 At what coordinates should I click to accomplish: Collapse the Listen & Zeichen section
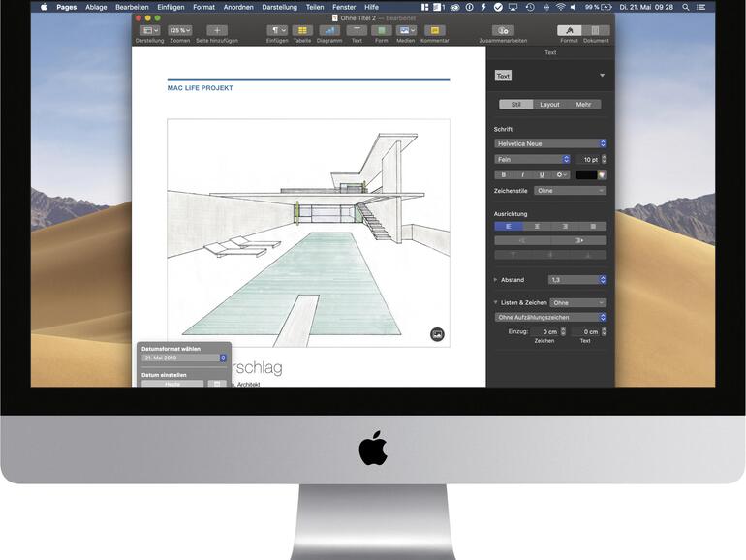(x=495, y=302)
